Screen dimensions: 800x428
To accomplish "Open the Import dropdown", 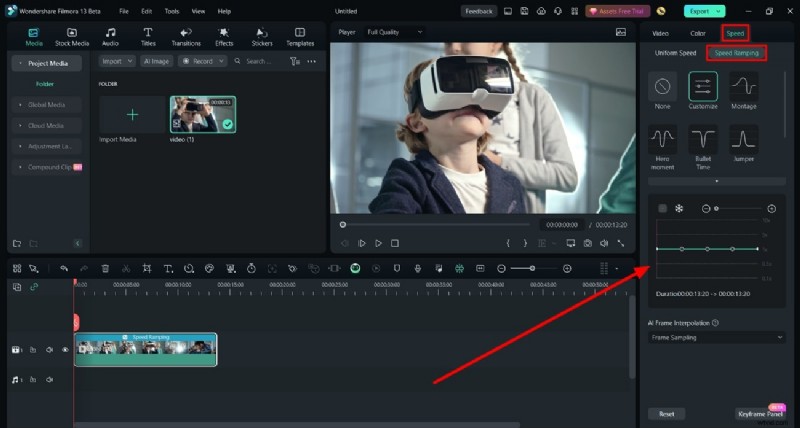I will point(117,61).
